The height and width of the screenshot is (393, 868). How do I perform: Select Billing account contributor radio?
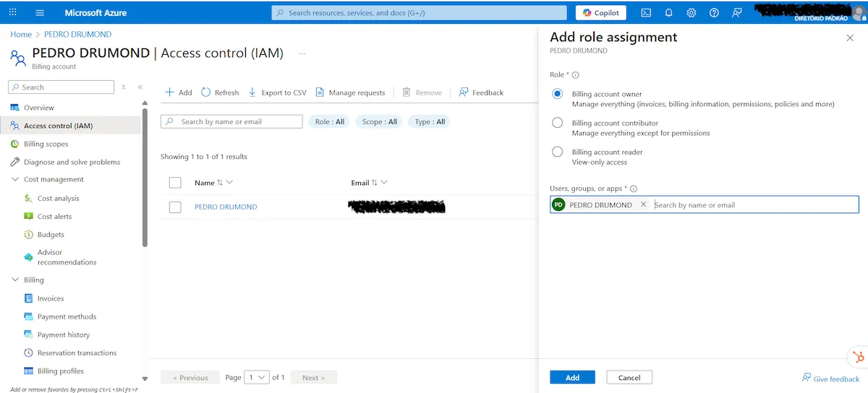click(x=557, y=123)
